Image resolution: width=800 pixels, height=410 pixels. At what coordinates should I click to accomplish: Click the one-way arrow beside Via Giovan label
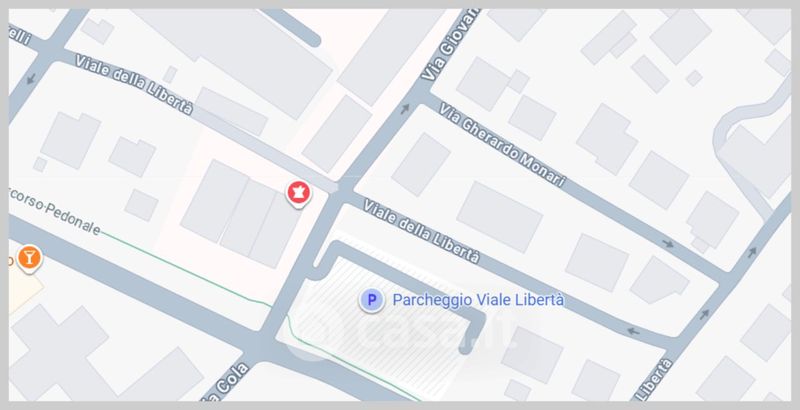[405, 109]
